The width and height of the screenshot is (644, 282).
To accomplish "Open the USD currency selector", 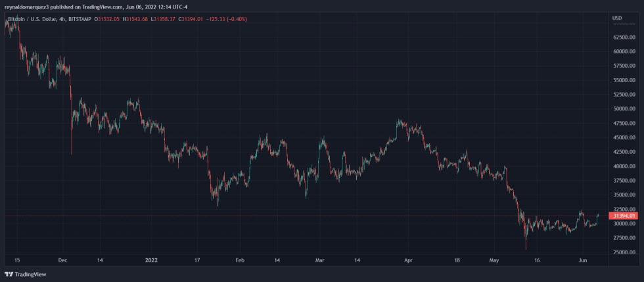I will pos(616,18).
